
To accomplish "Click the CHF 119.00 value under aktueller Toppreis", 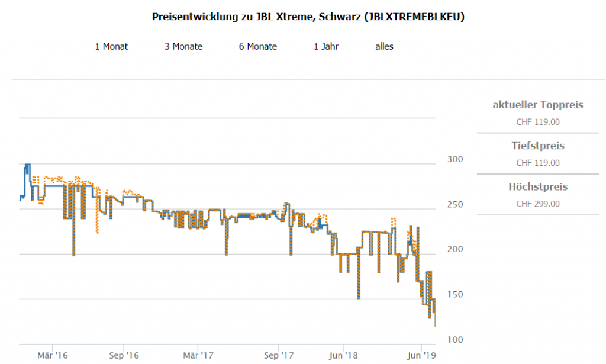I will coord(538,122).
